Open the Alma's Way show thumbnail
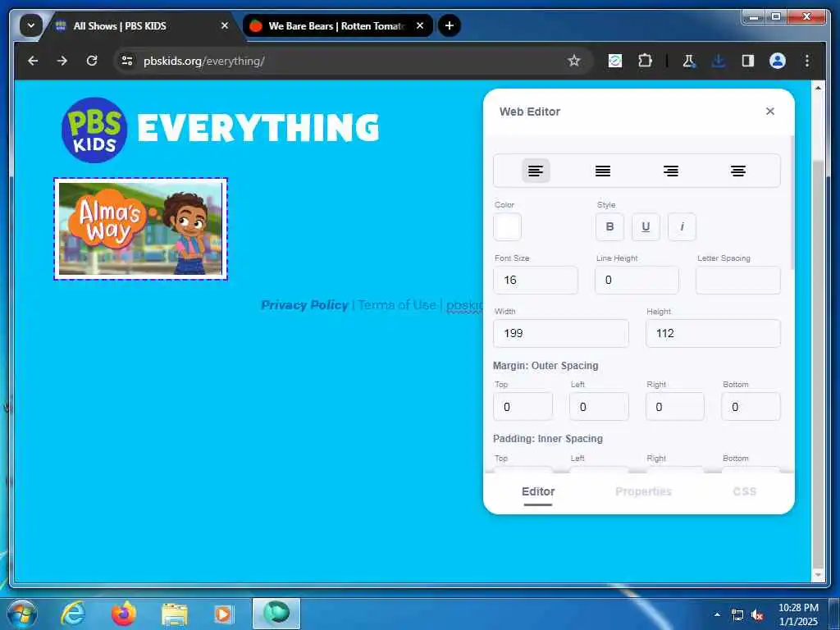Viewport: 840px width, 630px height. pos(140,229)
